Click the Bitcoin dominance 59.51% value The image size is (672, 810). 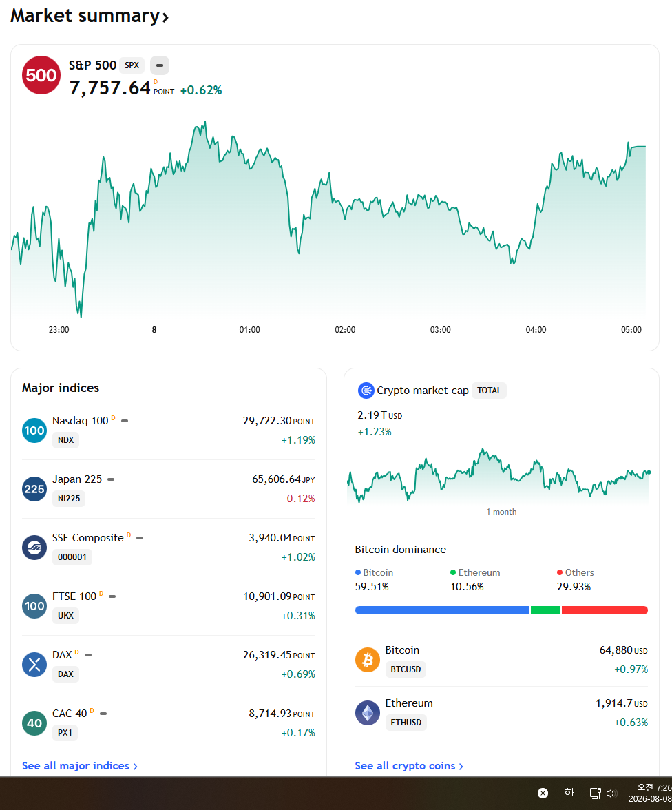coord(372,587)
